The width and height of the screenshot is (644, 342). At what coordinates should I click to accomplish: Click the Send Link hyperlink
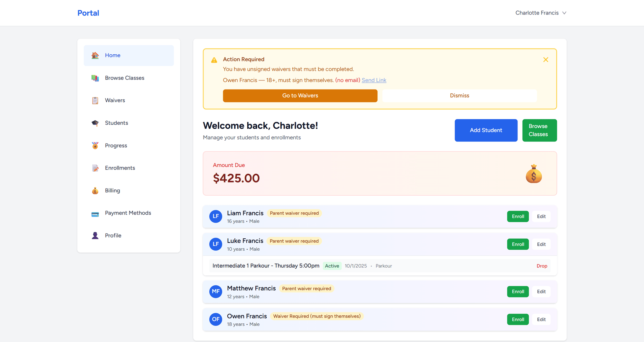(374, 80)
